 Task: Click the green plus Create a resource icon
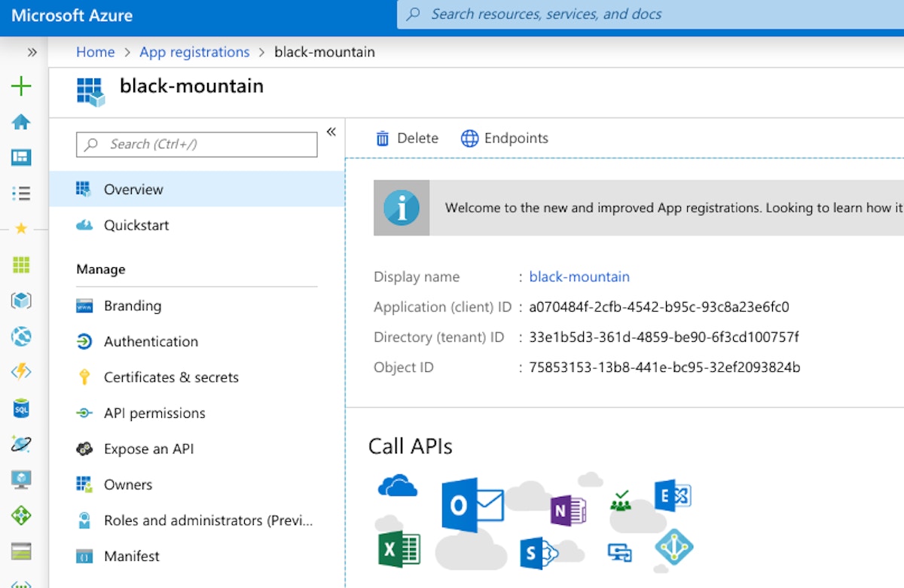pyautogui.click(x=21, y=86)
